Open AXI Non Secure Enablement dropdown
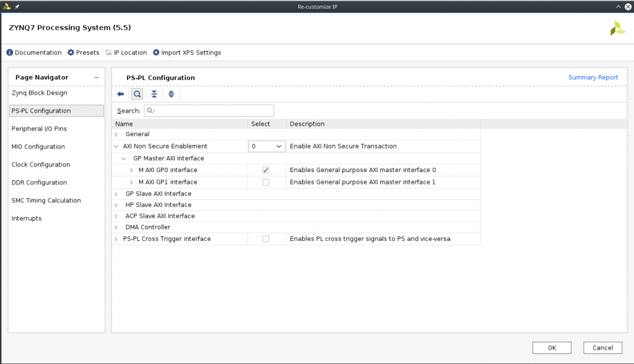The image size is (634, 364). tap(267, 147)
